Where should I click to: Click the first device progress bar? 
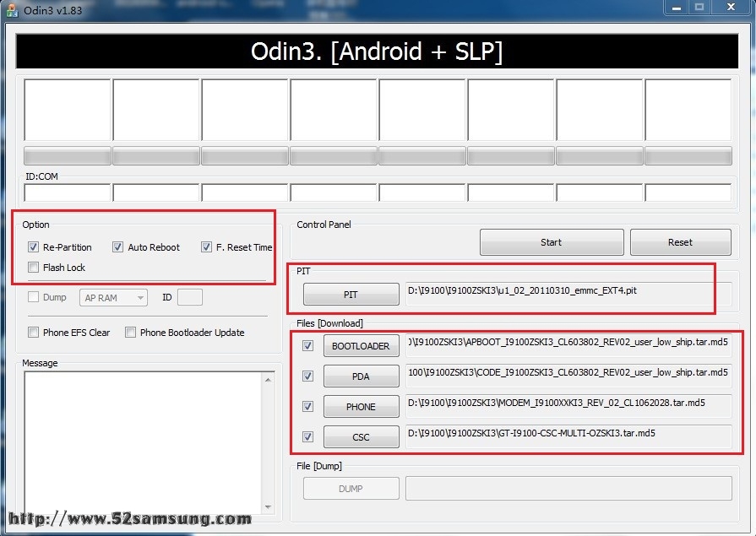(68, 155)
